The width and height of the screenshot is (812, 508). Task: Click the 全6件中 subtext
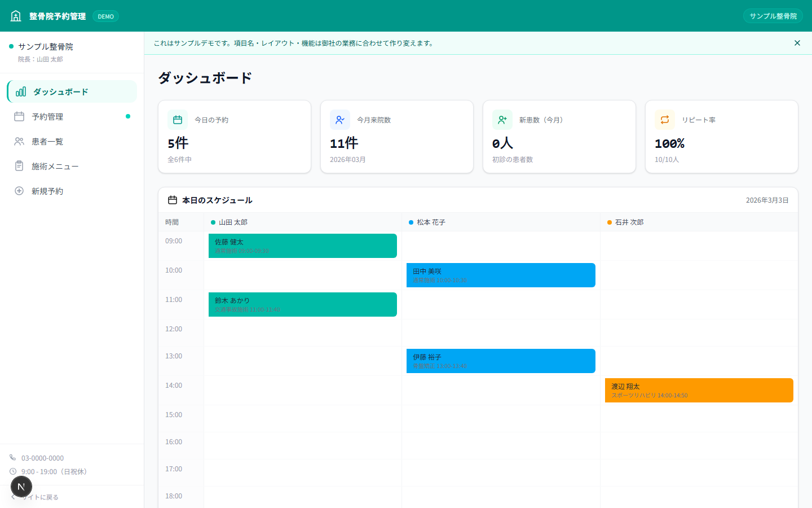point(180,160)
